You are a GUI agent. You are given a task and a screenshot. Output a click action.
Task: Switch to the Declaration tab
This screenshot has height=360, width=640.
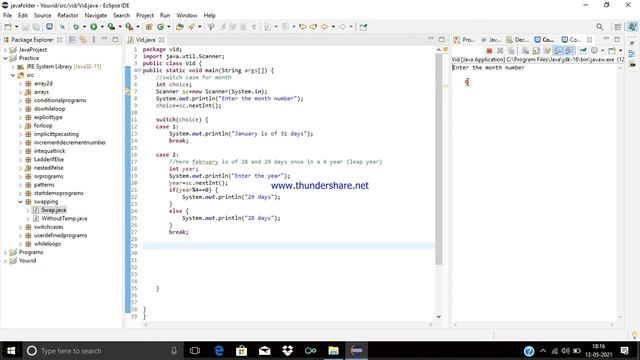pos(517,40)
